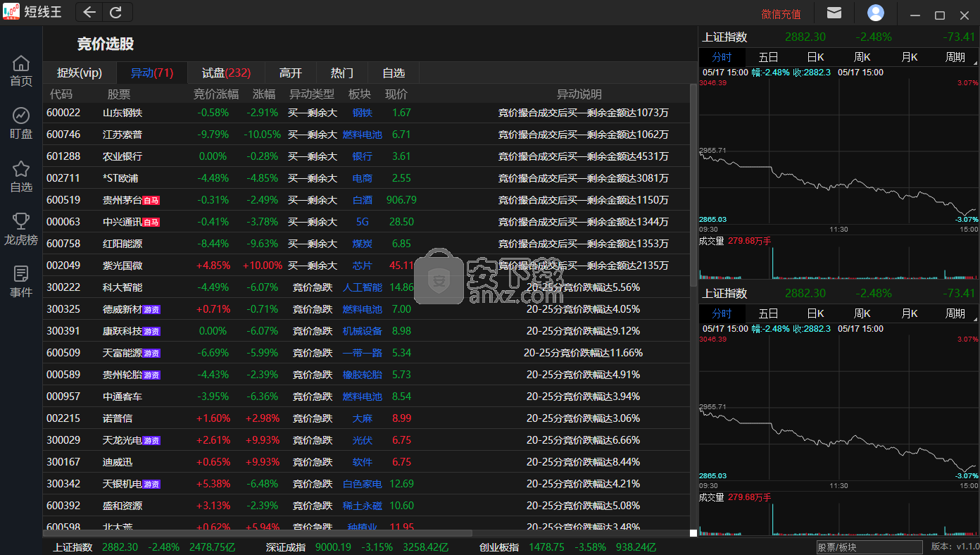Open the 自选 tab in stock list
Image resolution: width=980 pixels, height=555 pixels.
pyautogui.click(x=394, y=73)
